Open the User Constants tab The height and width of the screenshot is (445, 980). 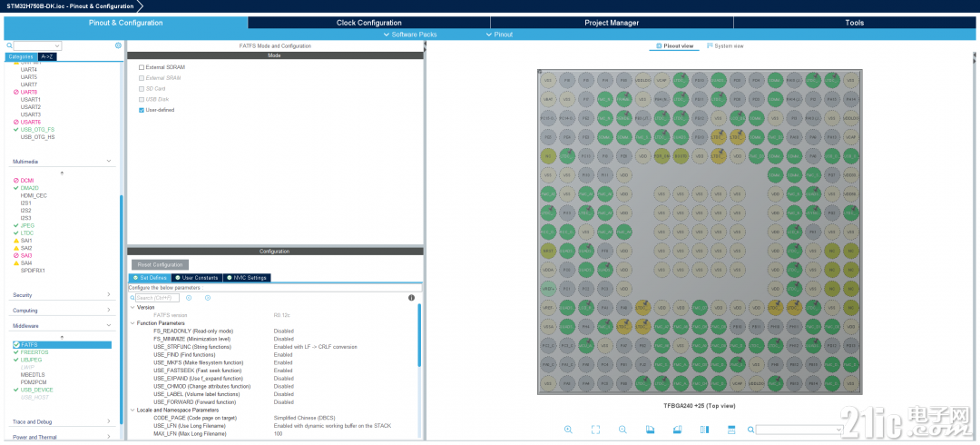pyautogui.click(x=197, y=278)
